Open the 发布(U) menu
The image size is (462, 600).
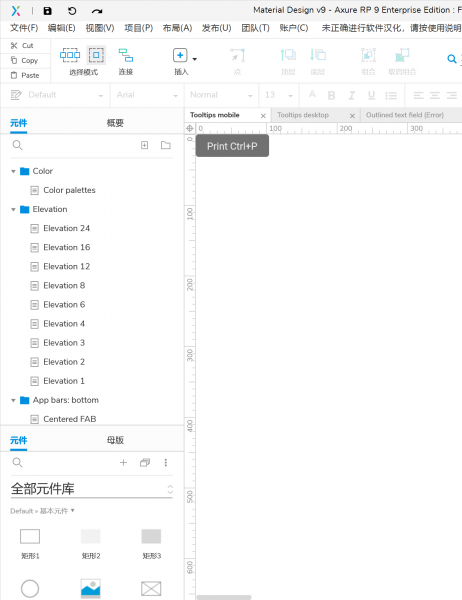[217, 28]
